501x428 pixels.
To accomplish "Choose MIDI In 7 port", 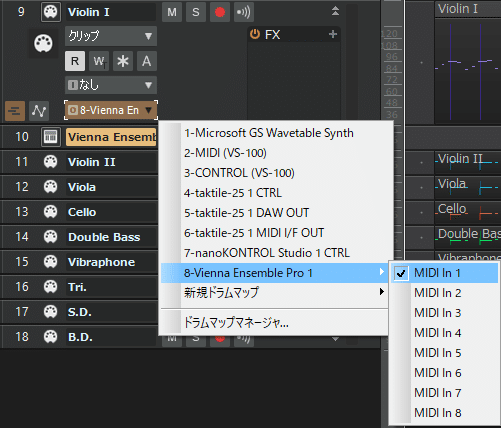I will pos(445,393).
